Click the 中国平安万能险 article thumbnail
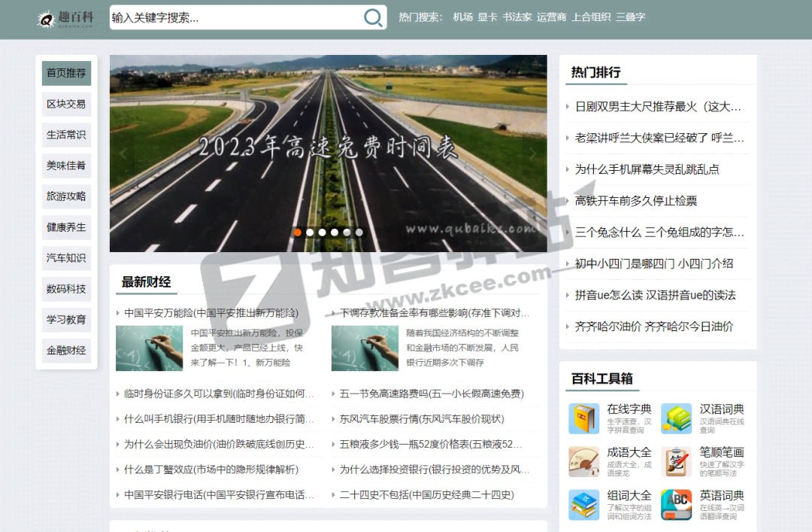 click(149, 348)
